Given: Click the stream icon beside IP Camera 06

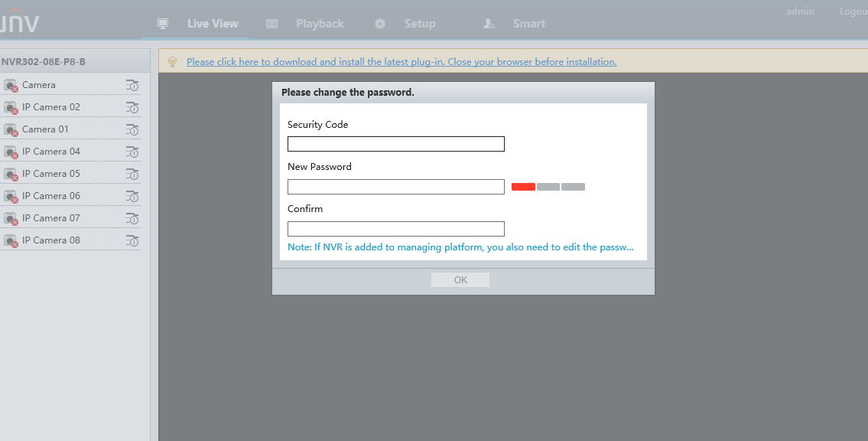Looking at the screenshot, I should tap(132, 196).
